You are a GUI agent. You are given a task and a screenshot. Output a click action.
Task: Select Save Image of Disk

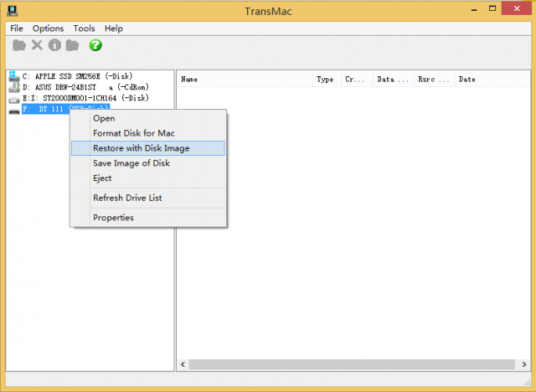click(x=148, y=163)
